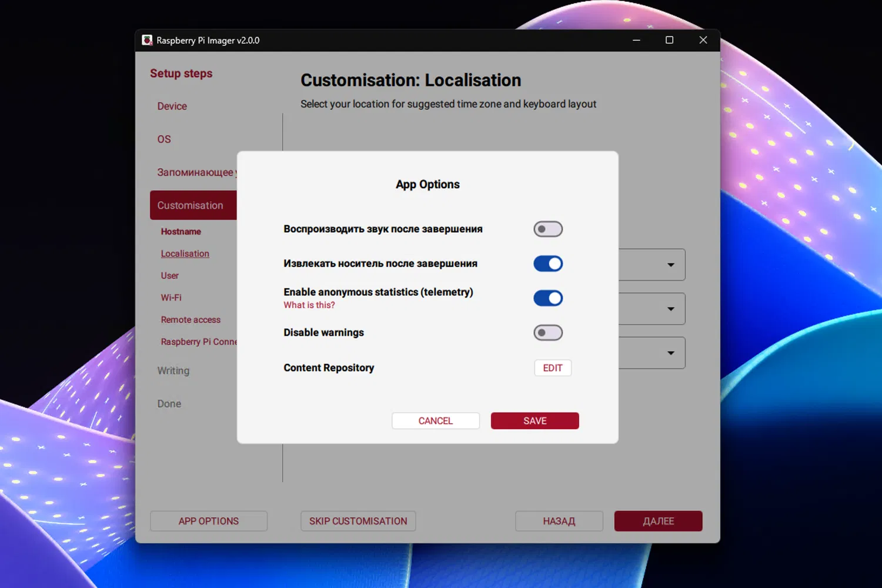
Task: Turn on the Disable warnings switch
Action: pos(548,333)
